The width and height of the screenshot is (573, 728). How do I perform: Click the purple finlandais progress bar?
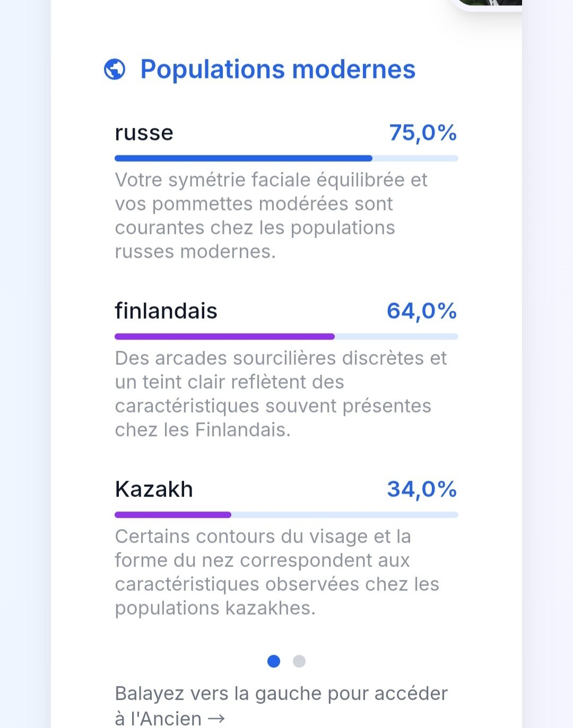click(224, 336)
